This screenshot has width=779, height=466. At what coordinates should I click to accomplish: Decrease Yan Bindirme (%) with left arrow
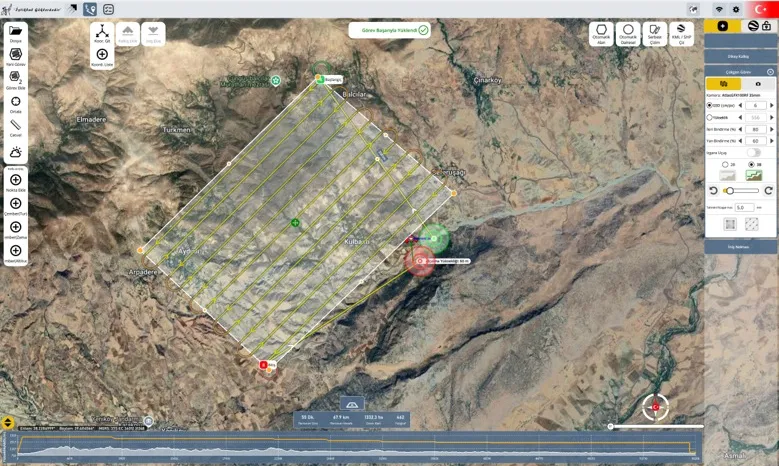(x=740, y=141)
